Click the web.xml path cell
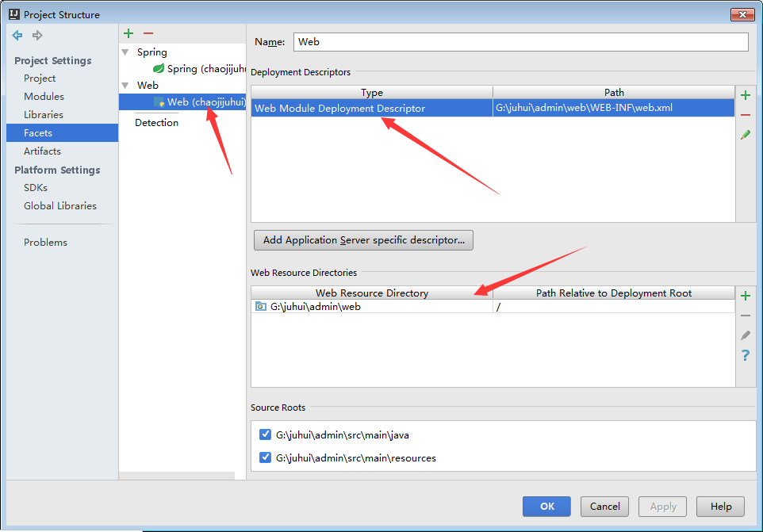Screen dimensions: 763x532 point(613,108)
